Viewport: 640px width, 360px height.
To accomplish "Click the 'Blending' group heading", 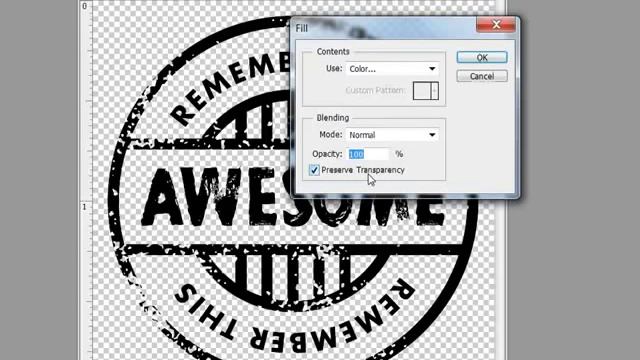I will point(333,118).
